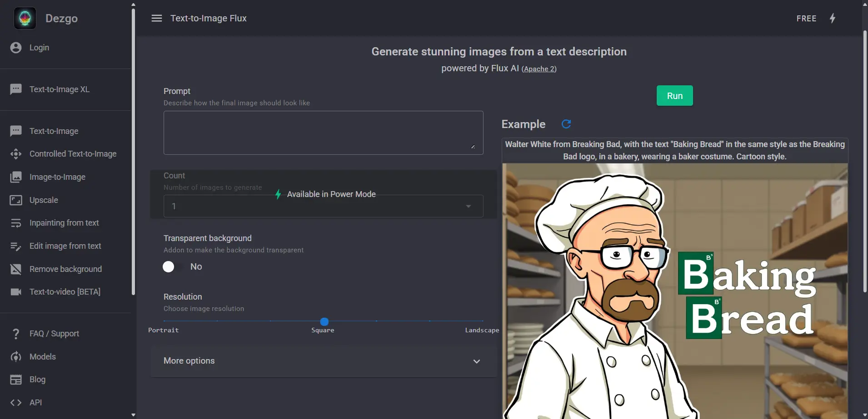Open the API page

point(35,403)
